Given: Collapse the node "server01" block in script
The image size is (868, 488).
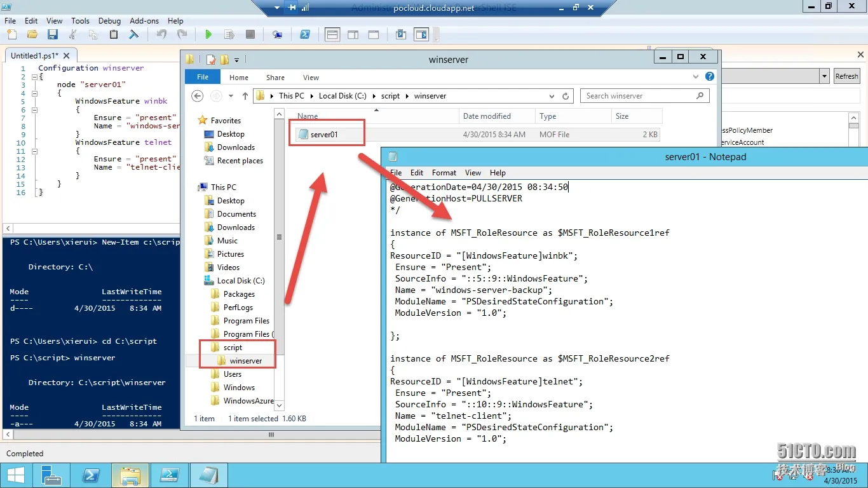Looking at the screenshot, I should pyautogui.click(x=34, y=93).
